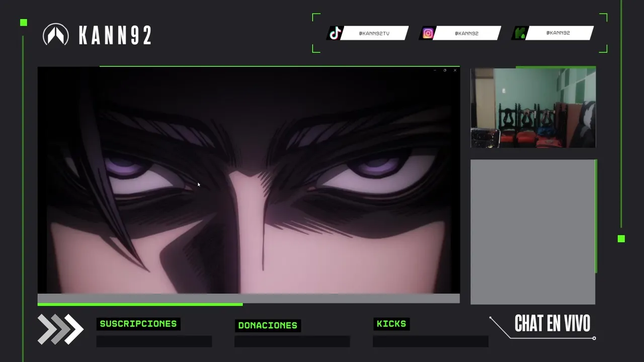
Task: Click the bar under SUSCRIPCIONES
Action: tap(154, 341)
